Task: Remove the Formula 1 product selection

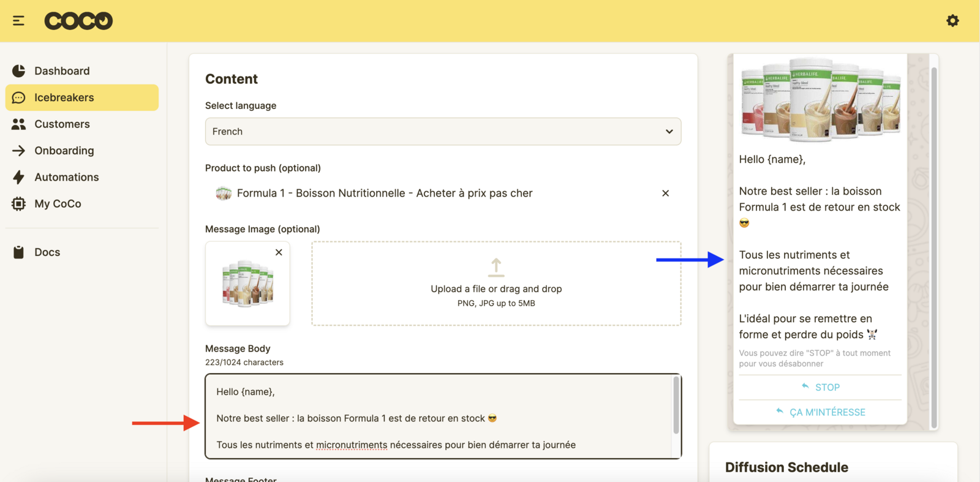Action: [x=665, y=194]
